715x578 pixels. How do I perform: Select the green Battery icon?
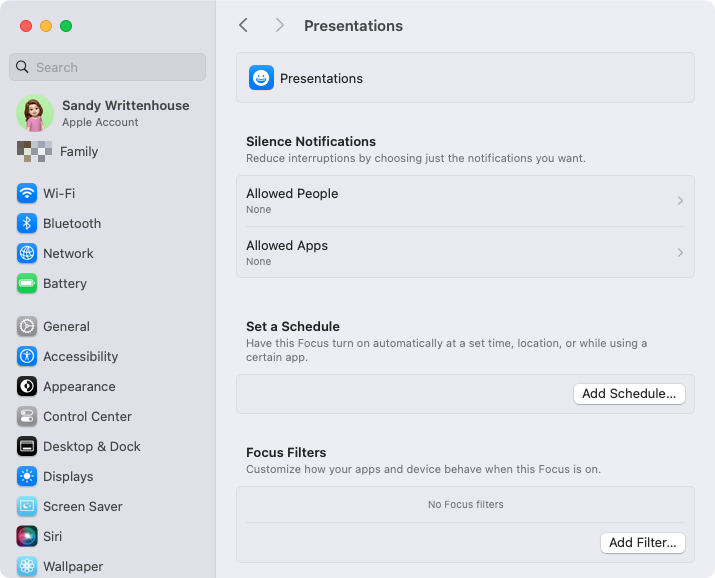tap(27, 284)
